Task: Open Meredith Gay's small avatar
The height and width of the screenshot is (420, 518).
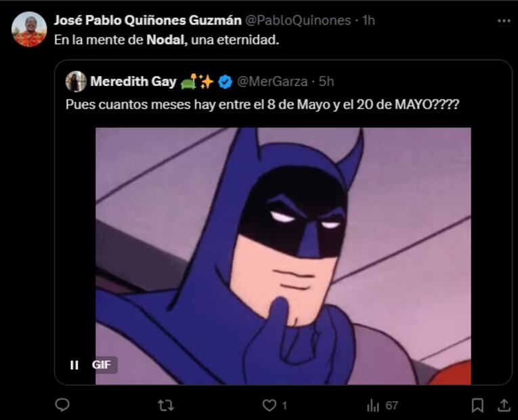Action: pos(76,82)
